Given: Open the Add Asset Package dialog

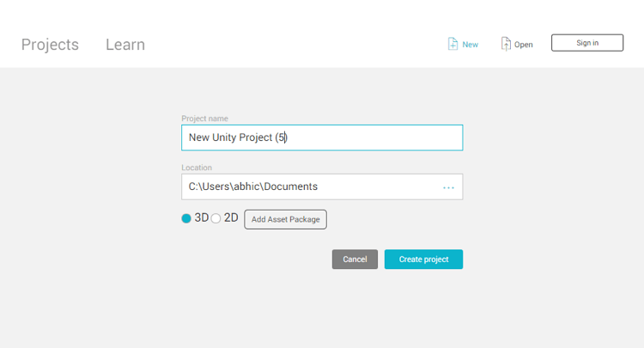Looking at the screenshot, I should pos(285,219).
